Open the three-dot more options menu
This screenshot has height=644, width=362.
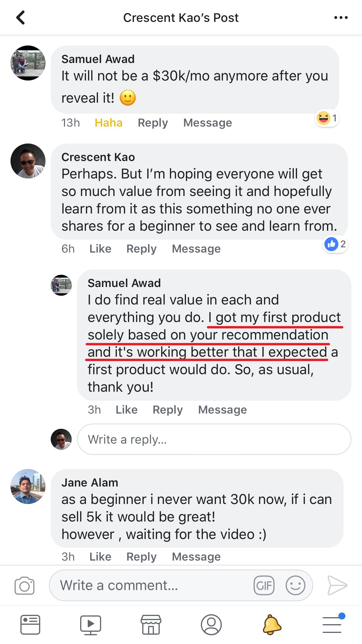(x=341, y=17)
